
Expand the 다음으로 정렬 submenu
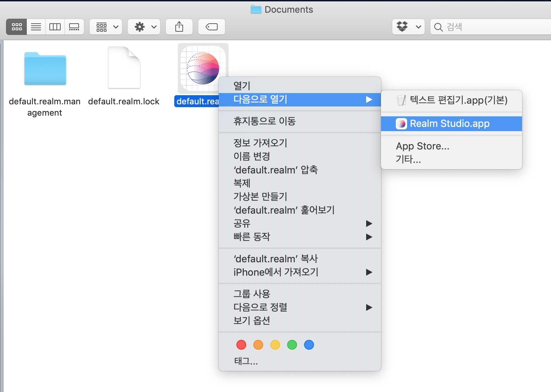pyautogui.click(x=300, y=307)
